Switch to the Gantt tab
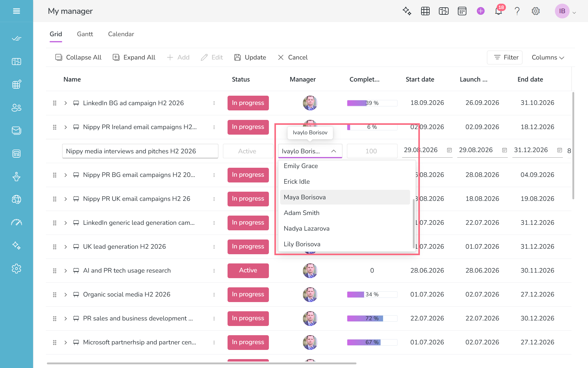This screenshot has width=588, height=368. (85, 34)
